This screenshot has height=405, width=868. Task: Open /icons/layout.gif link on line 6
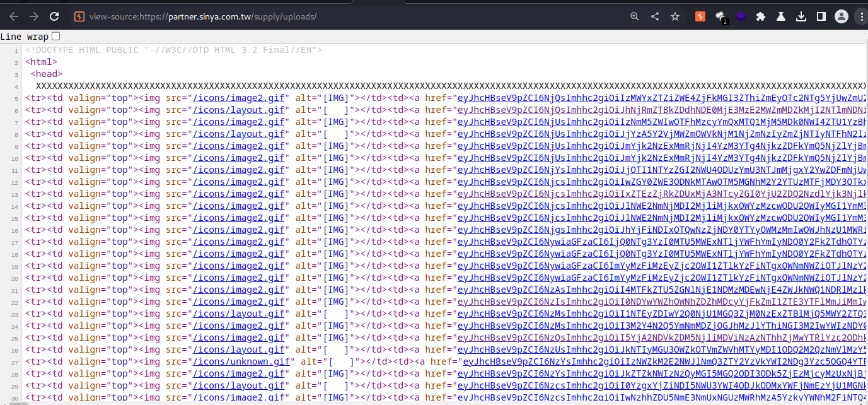pos(240,110)
